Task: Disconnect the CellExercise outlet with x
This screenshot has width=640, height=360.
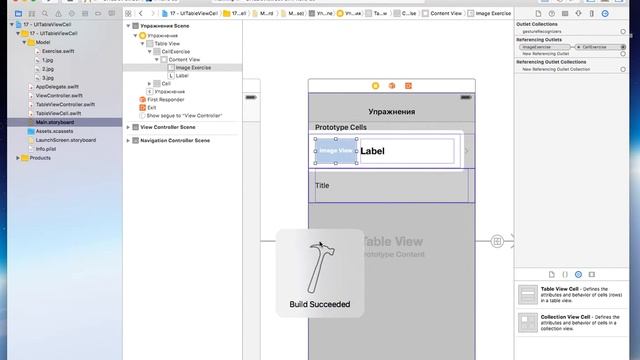Action: (x=578, y=47)
